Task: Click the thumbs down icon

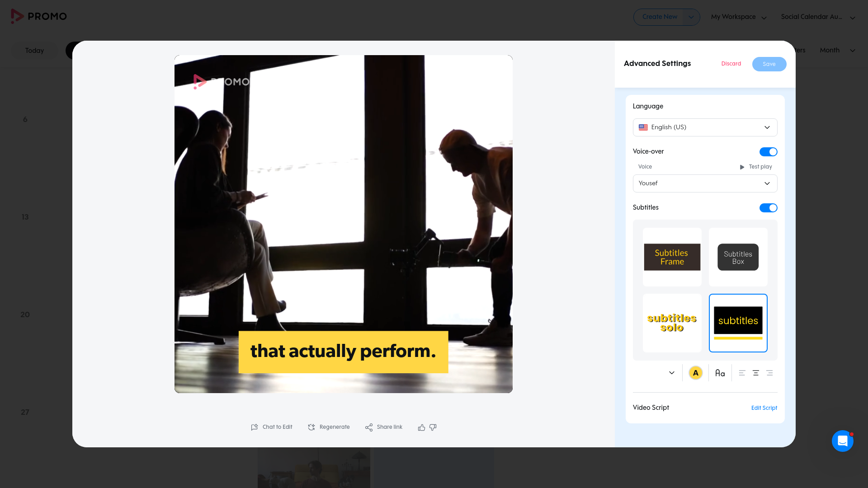Action: pos(433,427)
